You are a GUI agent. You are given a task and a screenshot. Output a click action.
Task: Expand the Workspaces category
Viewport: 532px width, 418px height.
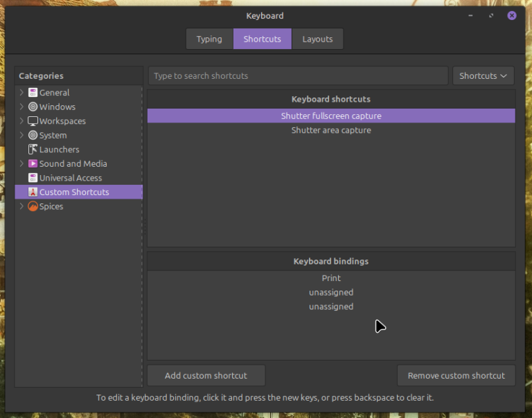(x=21, y=121)
